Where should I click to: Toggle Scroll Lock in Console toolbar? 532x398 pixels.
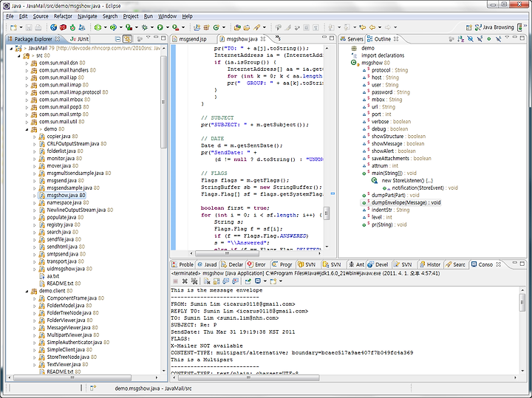click(x=216, y=281)
